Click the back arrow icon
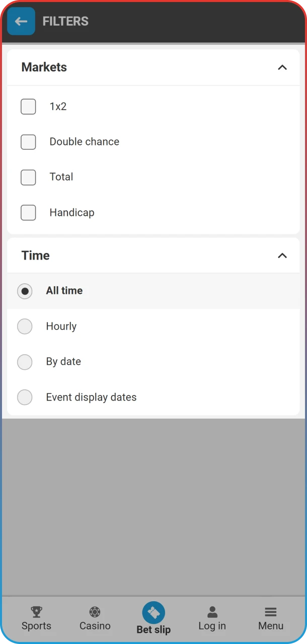The width and height of the screenshot is (307, 644). (21, 21)
